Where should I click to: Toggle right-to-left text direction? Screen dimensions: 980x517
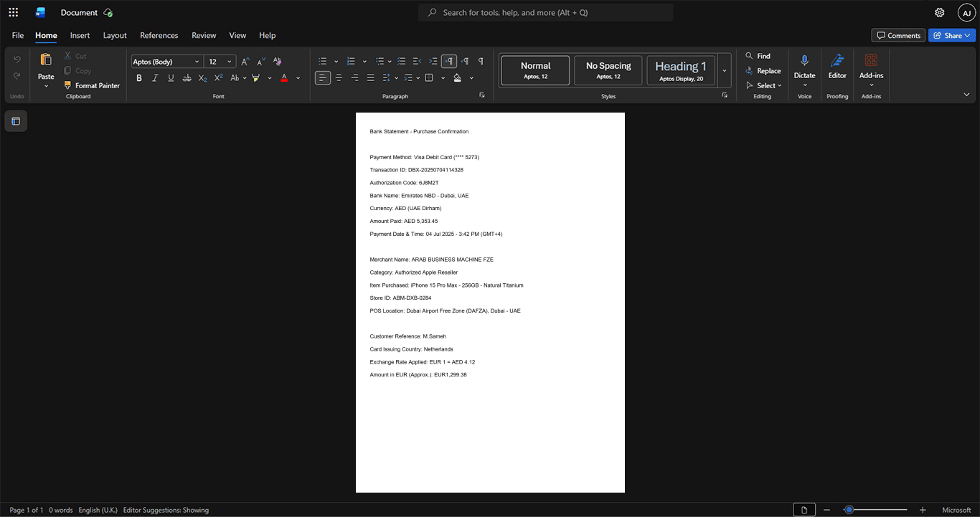coord(465,62)
